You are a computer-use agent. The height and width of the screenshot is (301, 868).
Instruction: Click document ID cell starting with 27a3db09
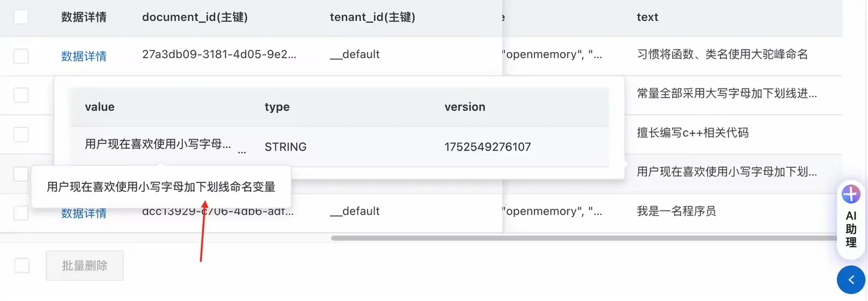[219, 55]
